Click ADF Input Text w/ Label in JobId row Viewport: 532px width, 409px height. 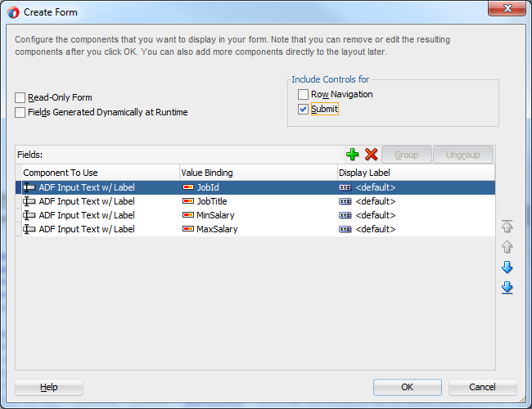(87, 187)
